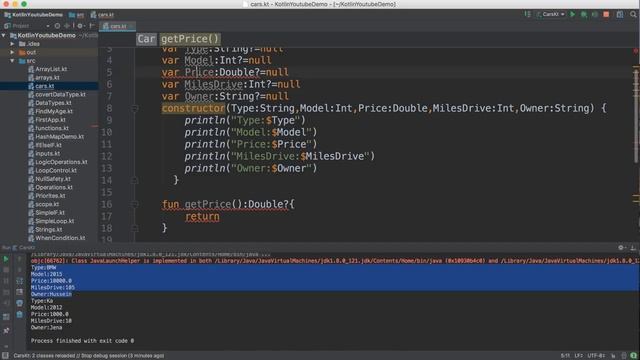Open Project panel settings gear

80,26
